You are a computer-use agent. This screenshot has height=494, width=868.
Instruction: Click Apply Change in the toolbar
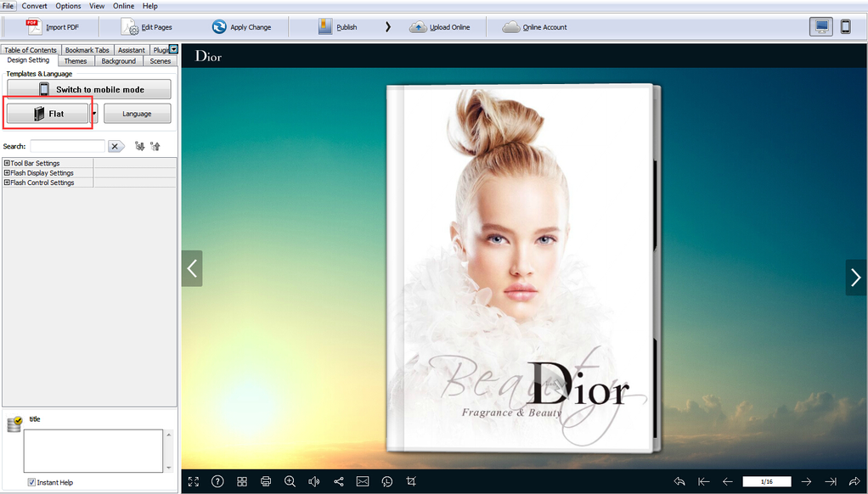pyautogui.click(x=241, y=26)
